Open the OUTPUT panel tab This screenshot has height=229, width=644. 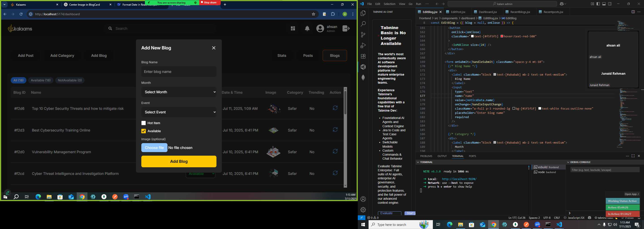click(442, 156)
